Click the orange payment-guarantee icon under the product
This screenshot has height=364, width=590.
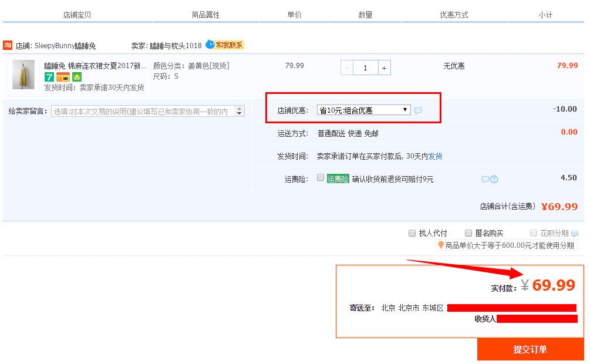(62, 77)
